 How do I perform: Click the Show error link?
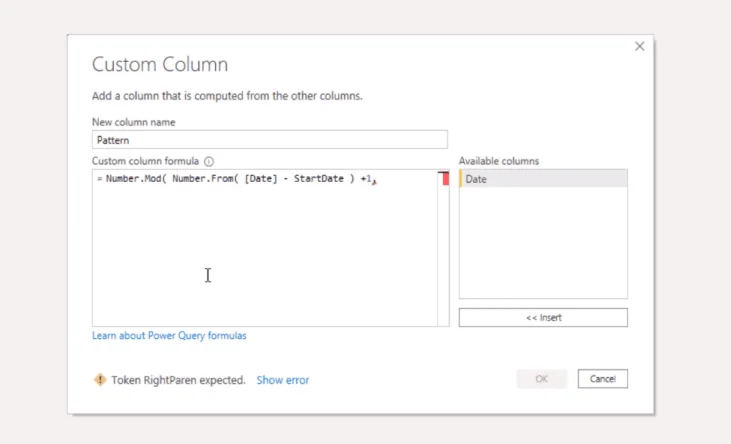pos(283,380)
